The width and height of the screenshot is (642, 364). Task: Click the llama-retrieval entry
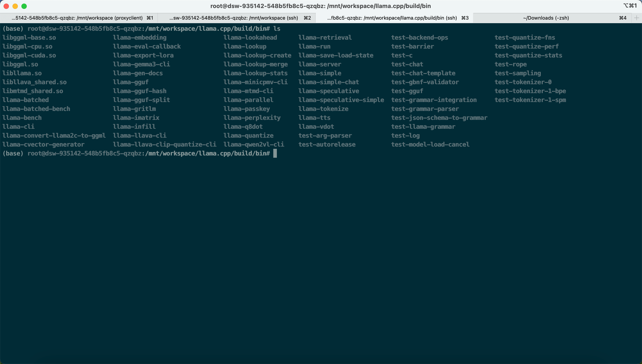coord(325,37)
